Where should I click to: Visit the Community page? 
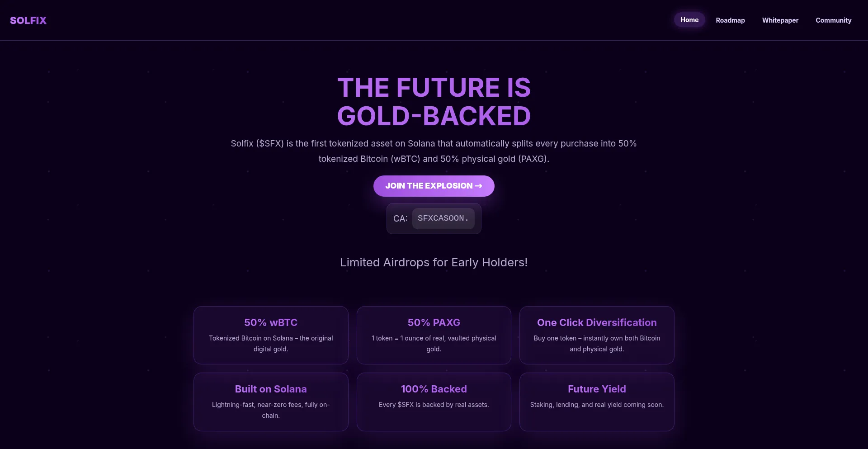pos(833,20)
